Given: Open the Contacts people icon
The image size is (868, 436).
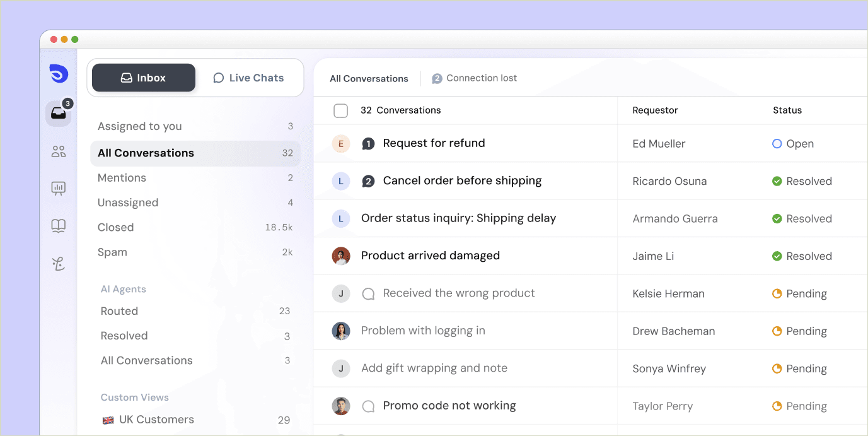Looking at the screenshot, I should pyautogui.click(x=58, y=151).
